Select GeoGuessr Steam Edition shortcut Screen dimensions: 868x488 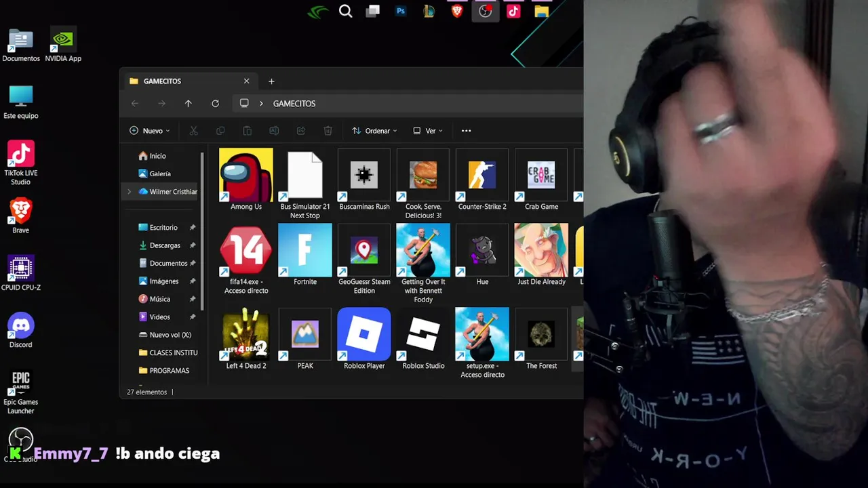[364, 259]
